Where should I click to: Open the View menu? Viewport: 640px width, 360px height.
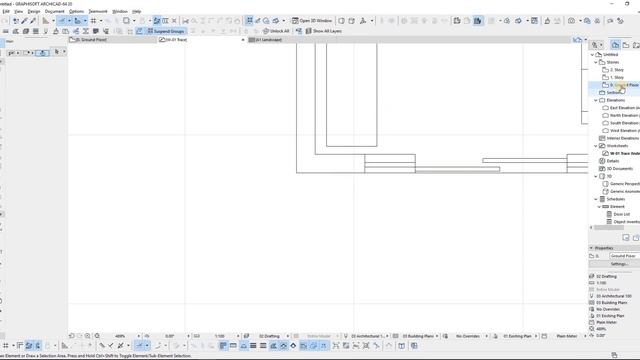[19, 11]
